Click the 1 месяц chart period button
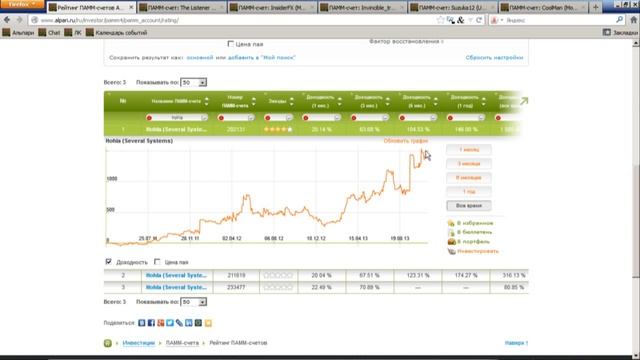Screen dimensions: 640x360 (x=469, y=150)
